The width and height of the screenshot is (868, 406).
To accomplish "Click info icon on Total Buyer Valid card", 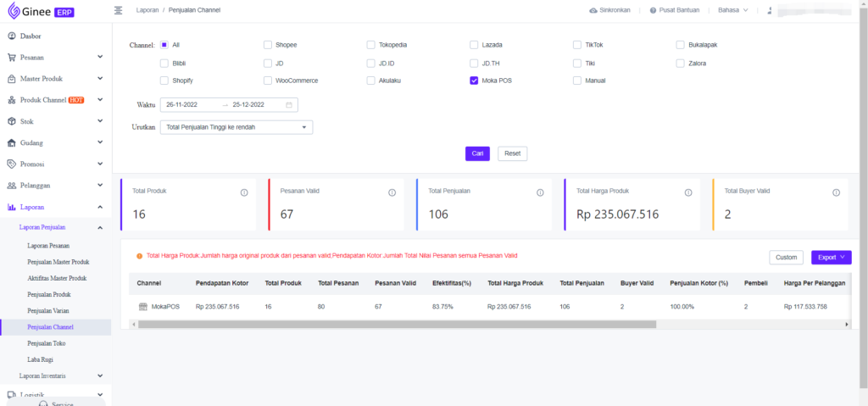I will point(837,192).
